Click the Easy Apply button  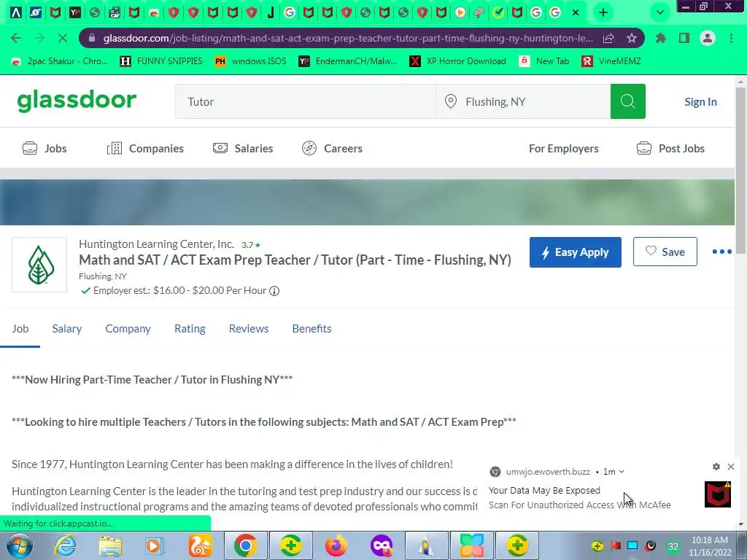point(575,252)
